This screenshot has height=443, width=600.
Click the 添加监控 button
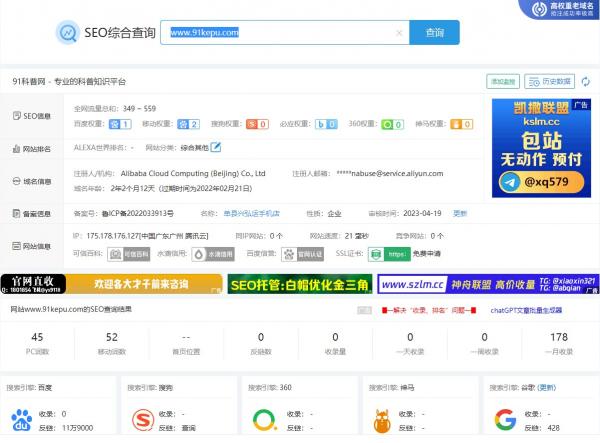503,81
